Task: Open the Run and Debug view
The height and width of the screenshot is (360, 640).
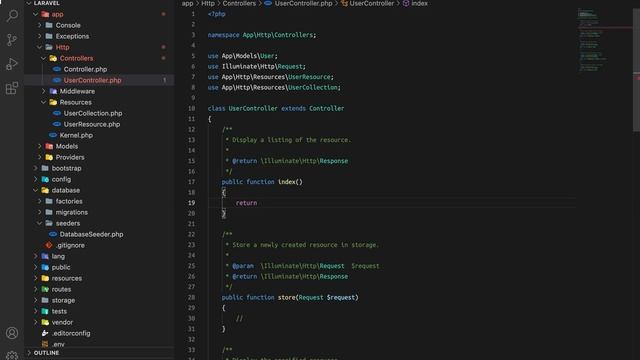Action: click(12, 64)
